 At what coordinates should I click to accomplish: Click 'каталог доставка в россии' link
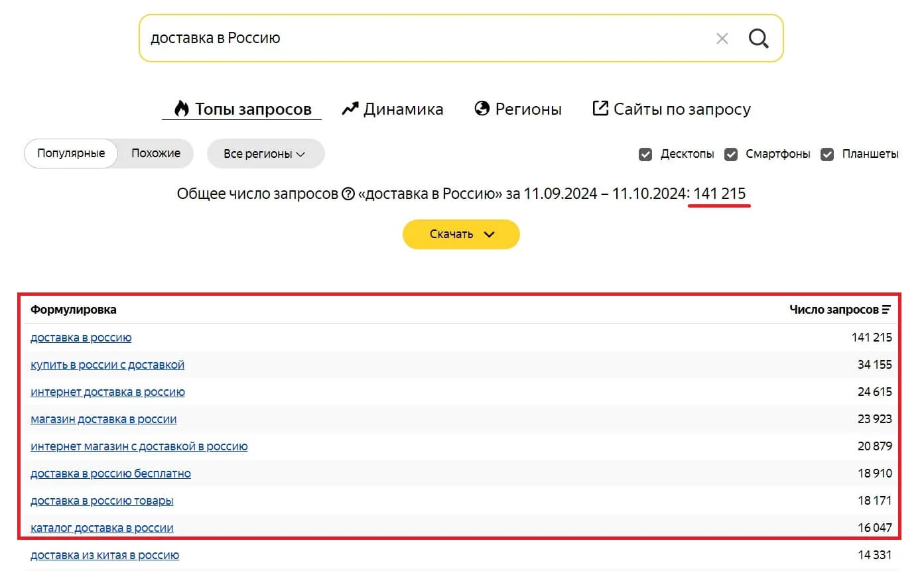(x=102, y=528)
